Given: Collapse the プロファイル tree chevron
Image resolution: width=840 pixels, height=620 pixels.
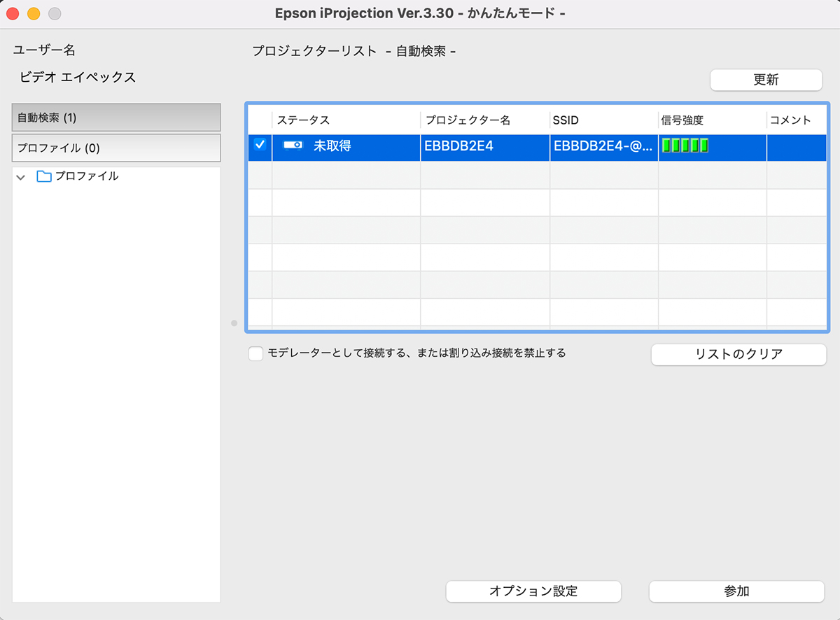Looking at the screenshot, I should click(x=21, y=177).
